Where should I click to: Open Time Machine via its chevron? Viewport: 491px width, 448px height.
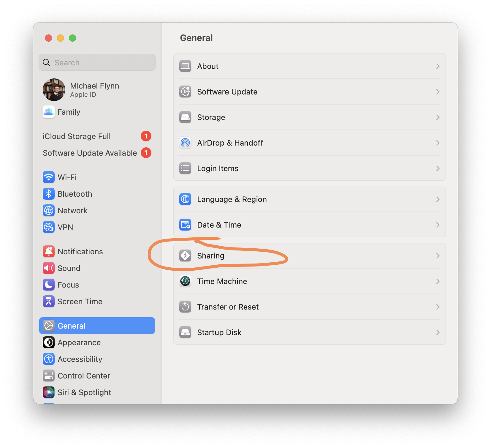[x=438, y=281]
